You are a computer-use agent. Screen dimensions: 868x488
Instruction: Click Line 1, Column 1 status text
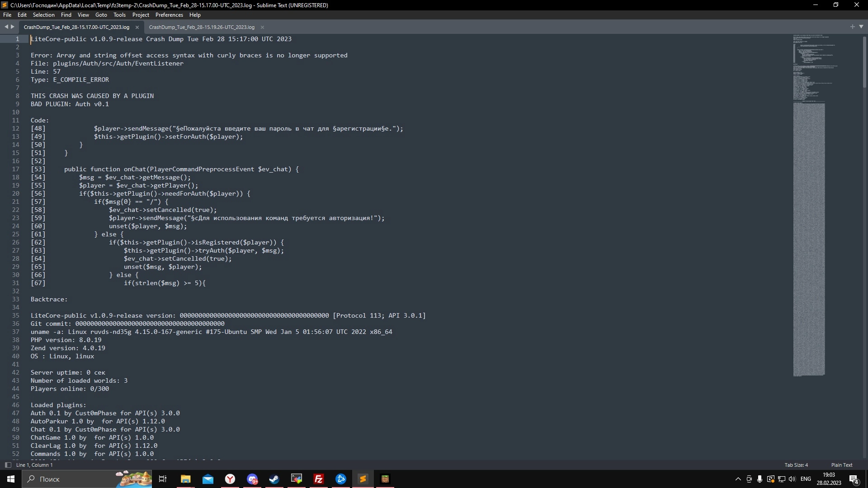(34, 465)
